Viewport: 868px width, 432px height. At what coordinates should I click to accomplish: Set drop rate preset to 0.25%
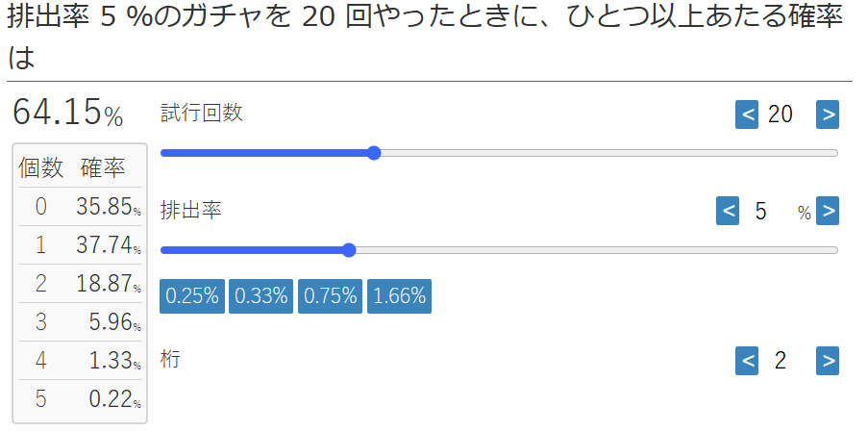192,296
